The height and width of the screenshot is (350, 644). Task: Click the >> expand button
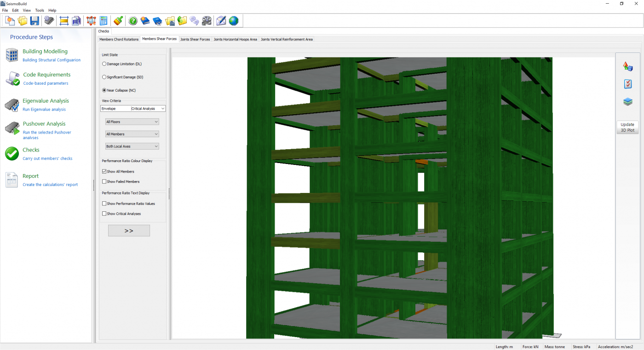click(x=129, y=231)
